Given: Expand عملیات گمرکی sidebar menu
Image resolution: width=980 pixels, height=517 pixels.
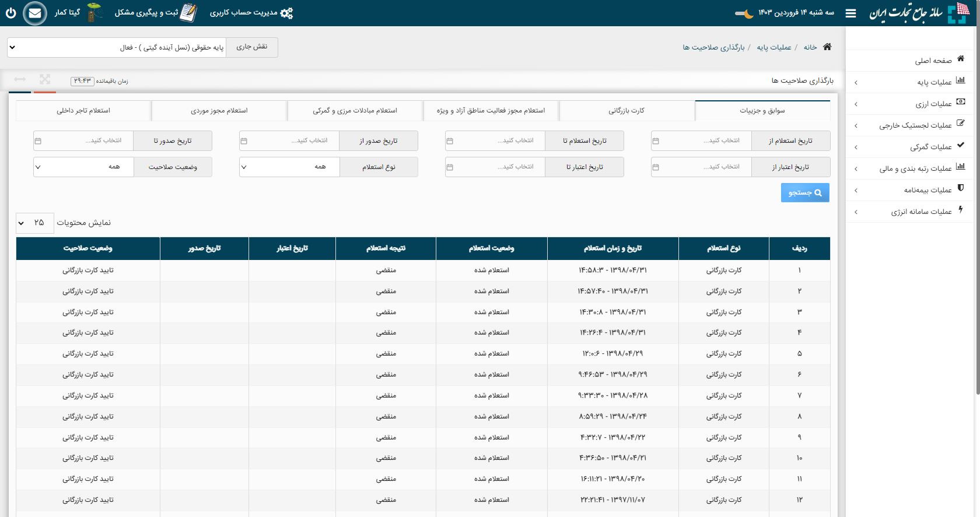Looking at the screenshot, I should [x=910, y=147].
